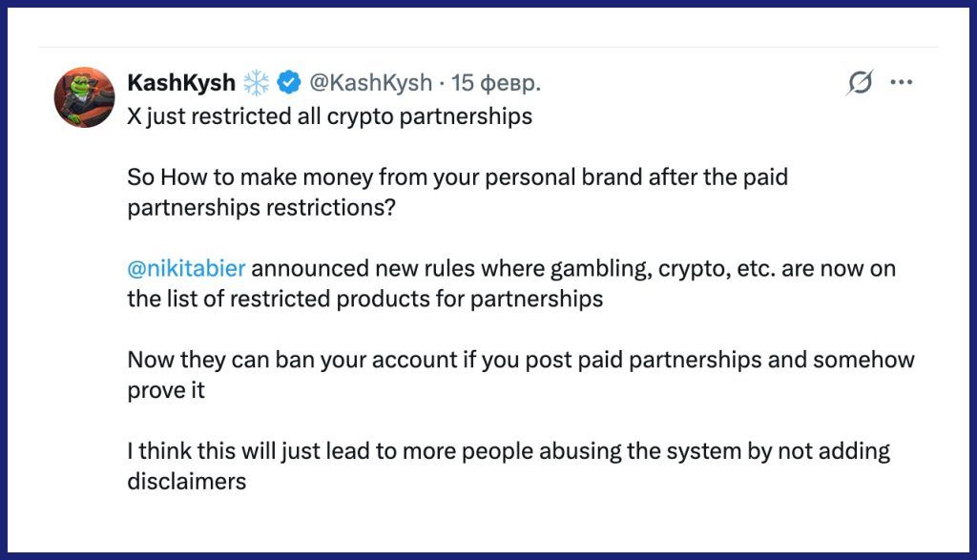Image resolution: width=977 pixels, height=560 pixels.
Task: Click the dark blue frame border
Action: point(488,555)
